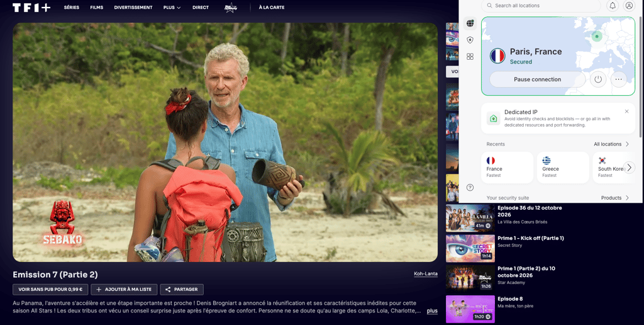The image size is (644, 325).
Task: Click title 'Prime 1 - Kick off (Partie 1)'
Action: click(x=531, y=238)
